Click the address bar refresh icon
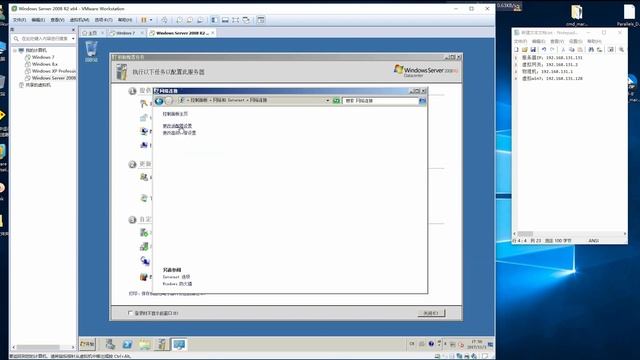The height and width of the screenshot is (360, 640). [x=336, y=100]
